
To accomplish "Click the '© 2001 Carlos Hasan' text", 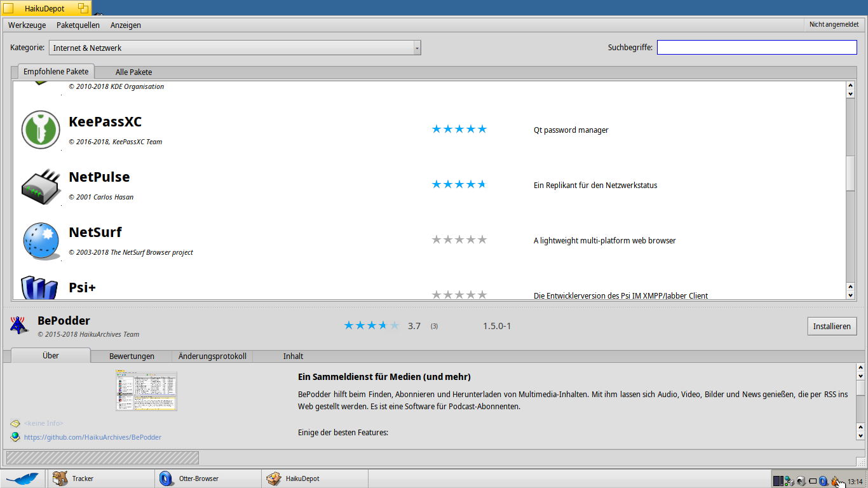I will tap(101, 197).
